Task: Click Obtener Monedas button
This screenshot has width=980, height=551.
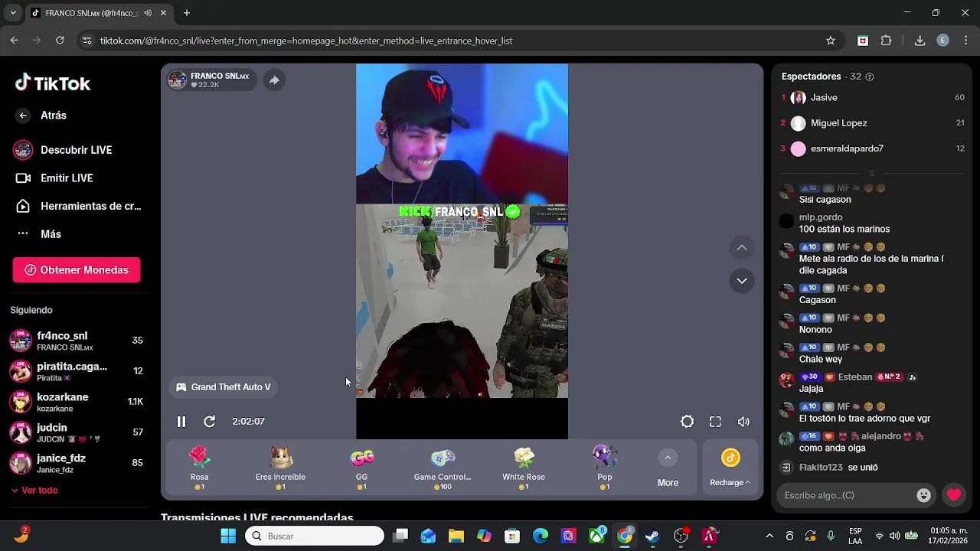Action: click(x=77, y=270)
